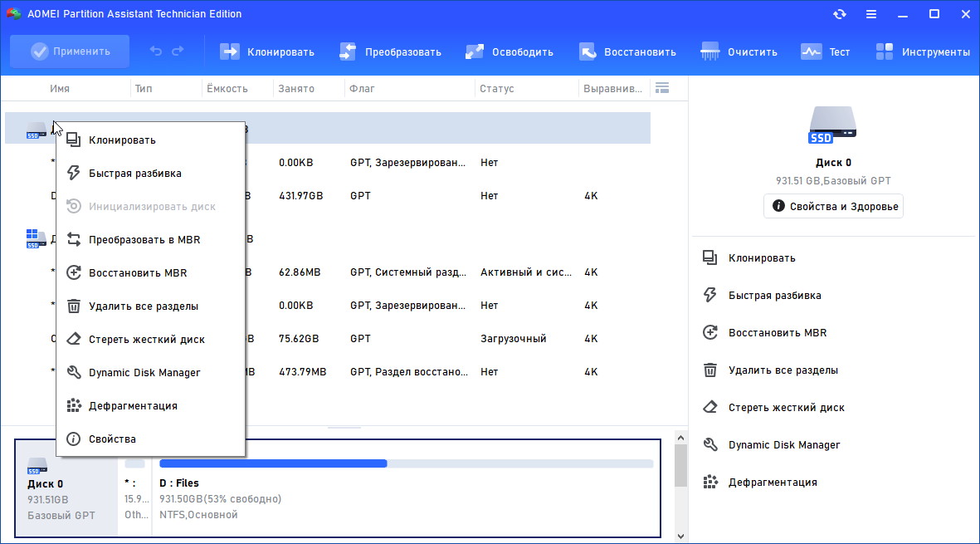Select the Загрузочный partition row

328,338
